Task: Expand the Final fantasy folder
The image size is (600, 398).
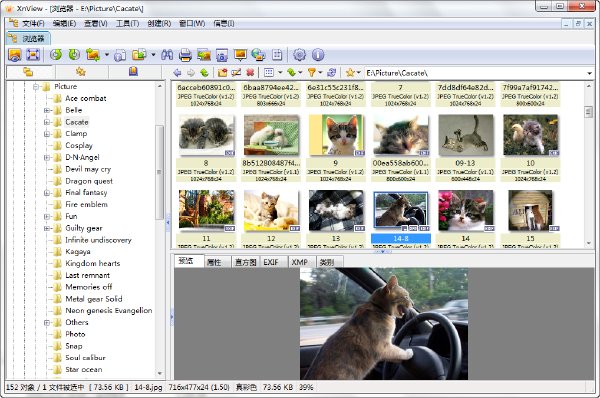Action: 47,193
